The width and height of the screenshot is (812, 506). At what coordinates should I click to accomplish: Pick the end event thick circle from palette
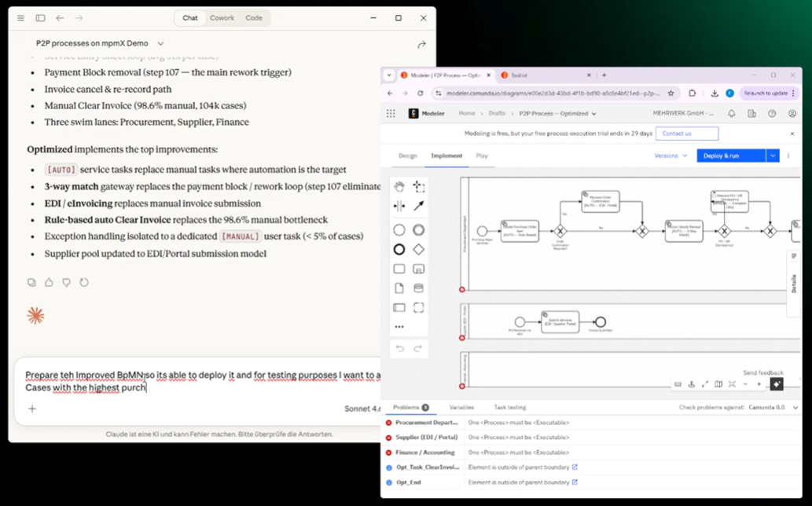pos(399,249)
